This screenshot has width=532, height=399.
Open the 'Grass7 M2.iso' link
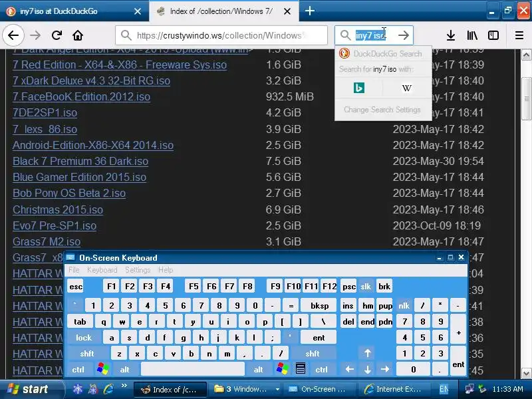click(x=47, y=241)
